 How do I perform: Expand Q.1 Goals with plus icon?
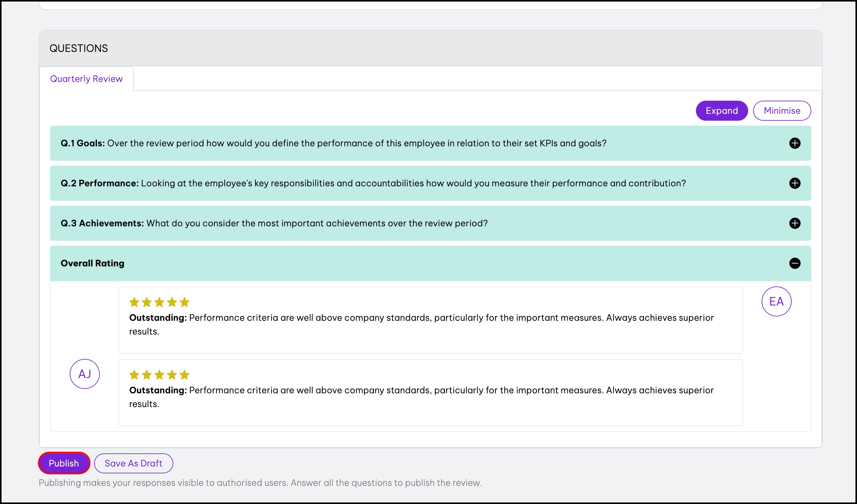point(794,143)
